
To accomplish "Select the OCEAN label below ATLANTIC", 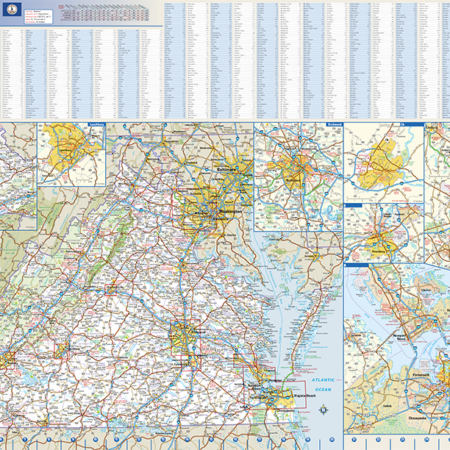I will click(323, 389).
